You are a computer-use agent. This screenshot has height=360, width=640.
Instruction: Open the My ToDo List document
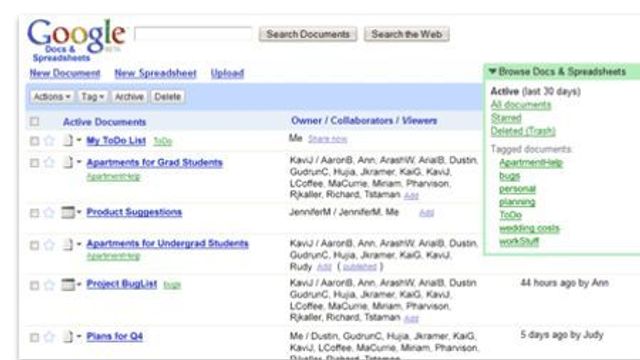(x=116, y=141)
